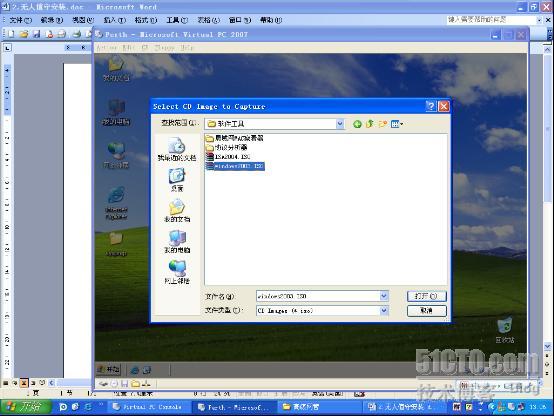Select the first folder in file list
Image resolution: width=554 pixels, height=416 pixels.
click(x=235, y=138)
